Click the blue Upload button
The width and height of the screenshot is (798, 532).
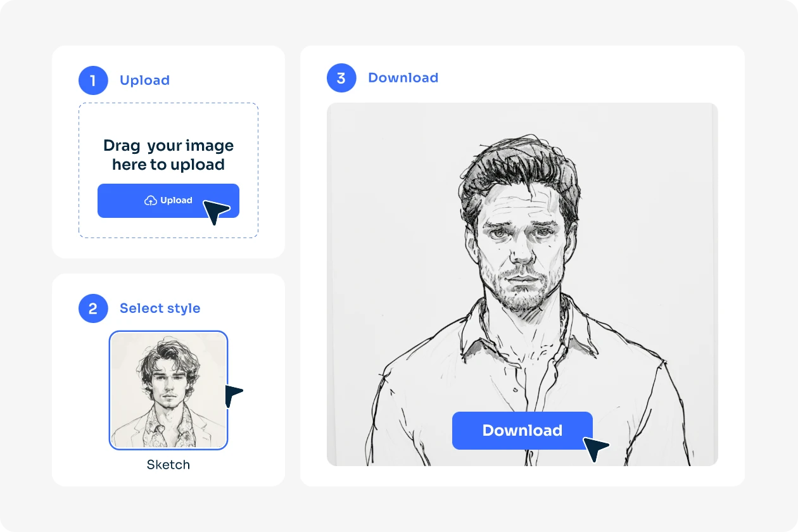click(x=168, y=201)
